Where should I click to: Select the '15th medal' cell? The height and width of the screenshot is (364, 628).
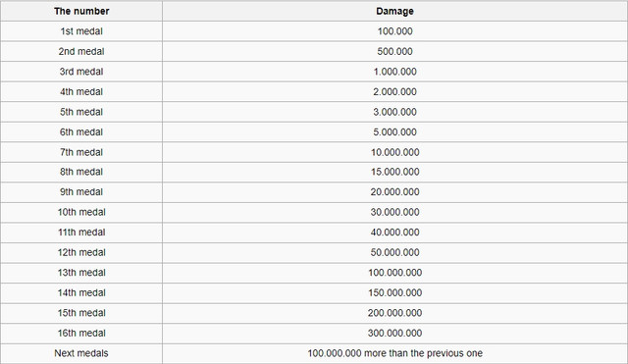tap(81, 313)
